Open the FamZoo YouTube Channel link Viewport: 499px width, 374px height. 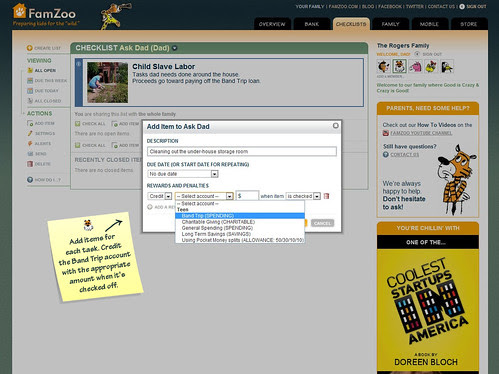point(421,133)
